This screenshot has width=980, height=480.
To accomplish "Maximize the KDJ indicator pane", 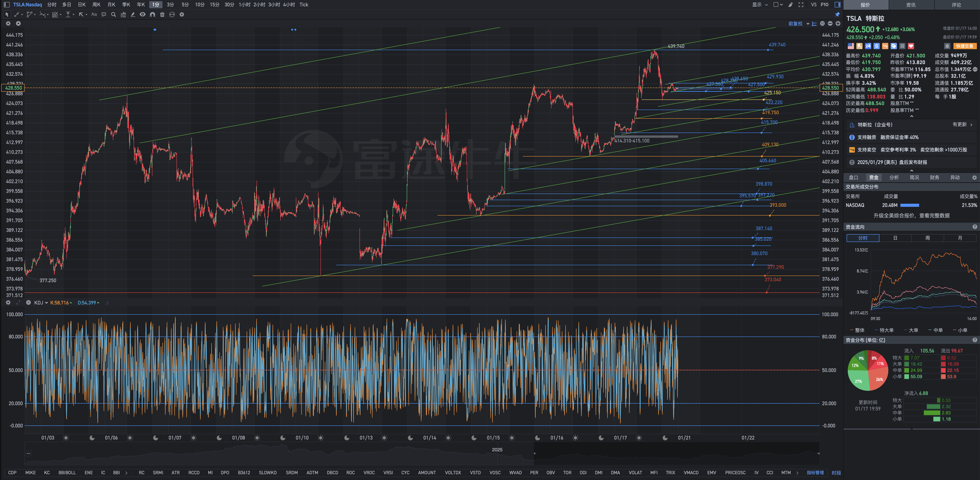I will point(18,303).
